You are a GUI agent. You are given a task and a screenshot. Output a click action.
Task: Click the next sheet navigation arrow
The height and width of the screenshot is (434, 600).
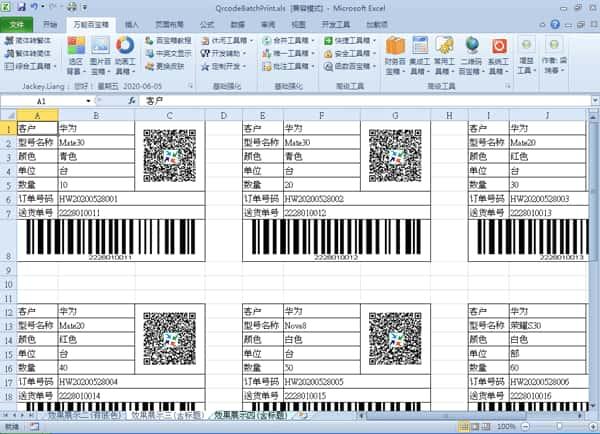click(23, 415)
